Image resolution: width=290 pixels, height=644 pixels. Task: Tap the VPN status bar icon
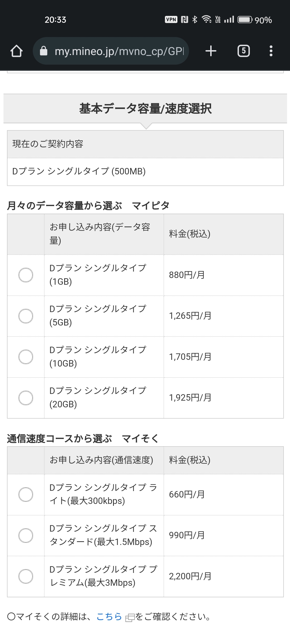(171, 20)
